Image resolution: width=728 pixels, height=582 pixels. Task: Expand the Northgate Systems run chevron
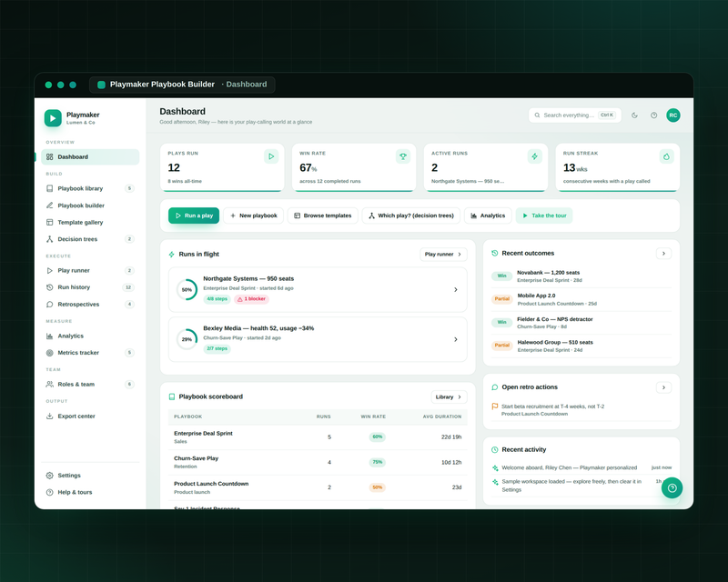[x=456, y=289]
